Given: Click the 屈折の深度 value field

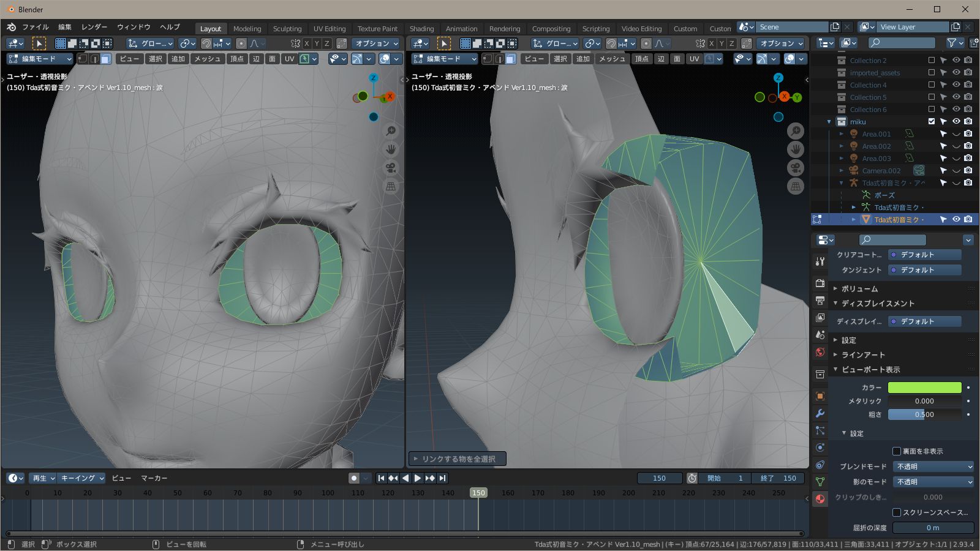Looking at the screenshot, I should coord(933,528).
